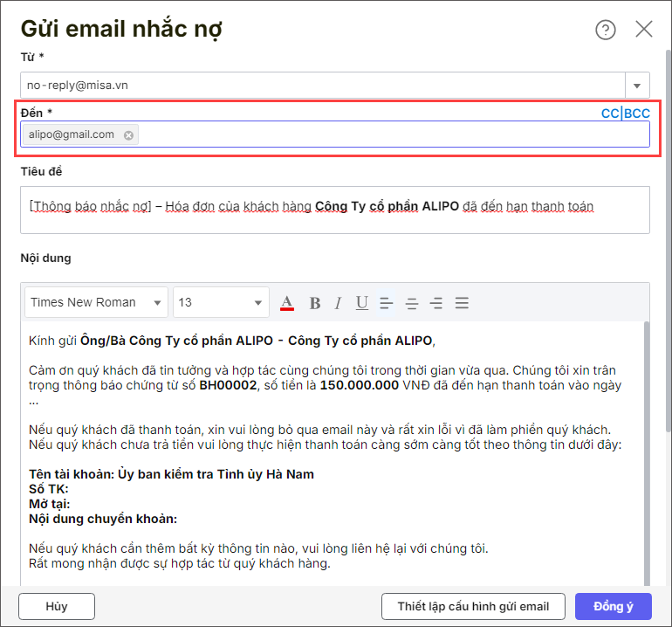Viewport: 672px width, 627px height.
Task: Center align the email text
Action: point(412,303)
